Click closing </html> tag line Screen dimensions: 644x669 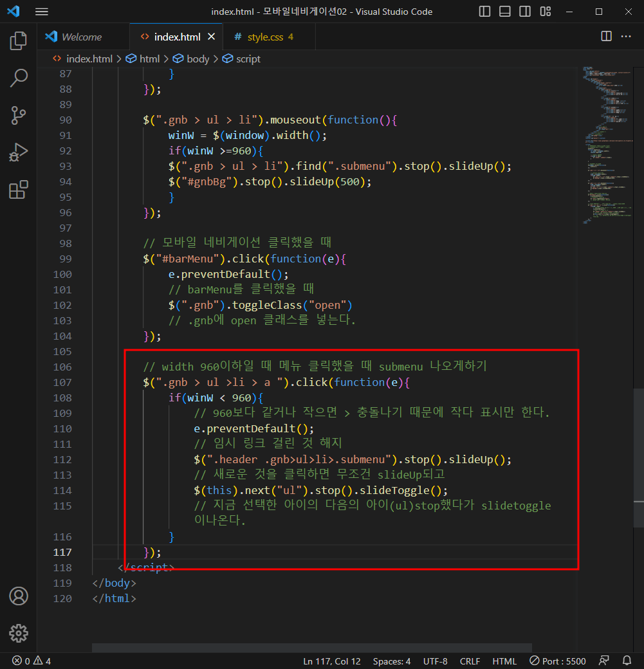tap(114, 598)
